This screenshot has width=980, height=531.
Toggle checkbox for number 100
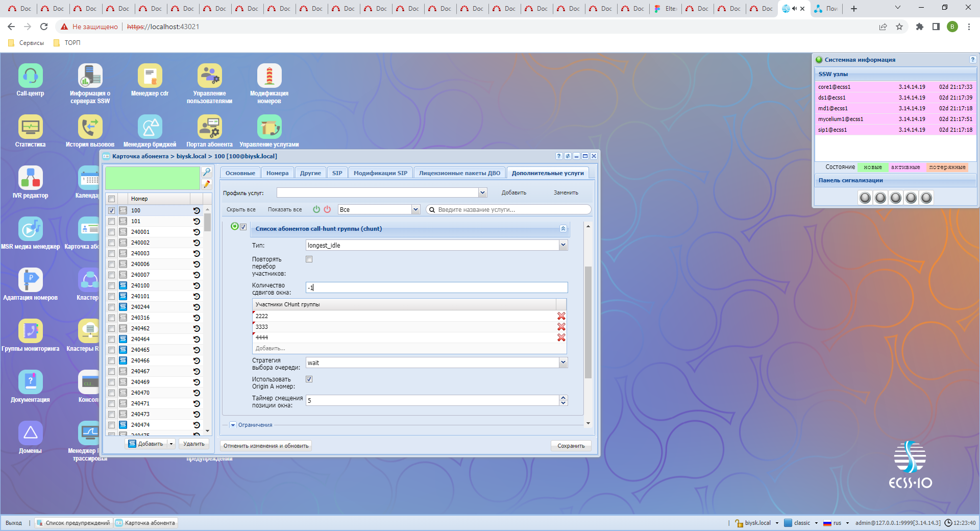pos(111,210)
